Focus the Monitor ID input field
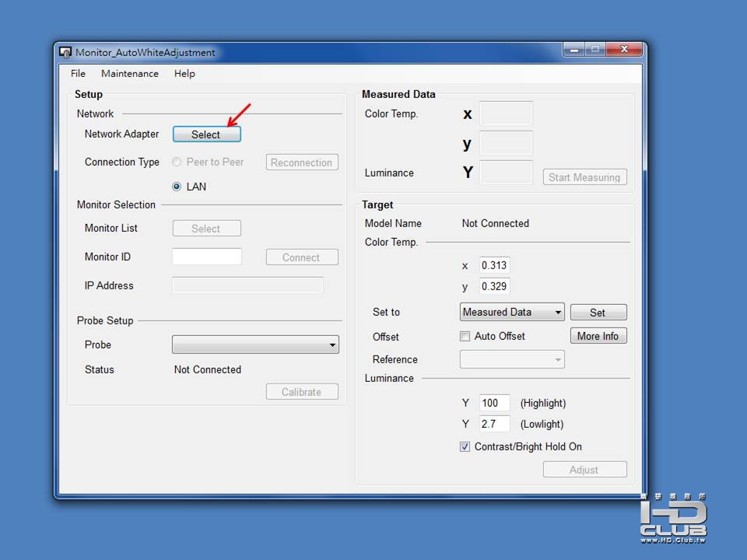 [x=207, y=257]
